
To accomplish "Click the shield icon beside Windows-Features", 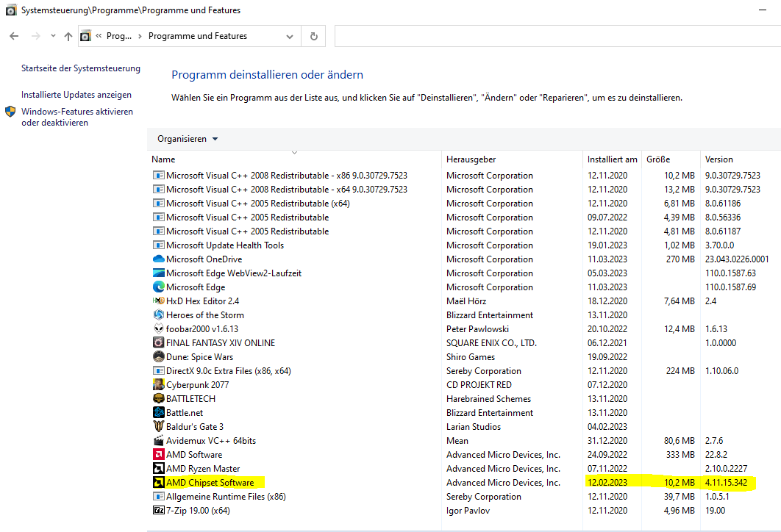I will click(x=10, y=112).
